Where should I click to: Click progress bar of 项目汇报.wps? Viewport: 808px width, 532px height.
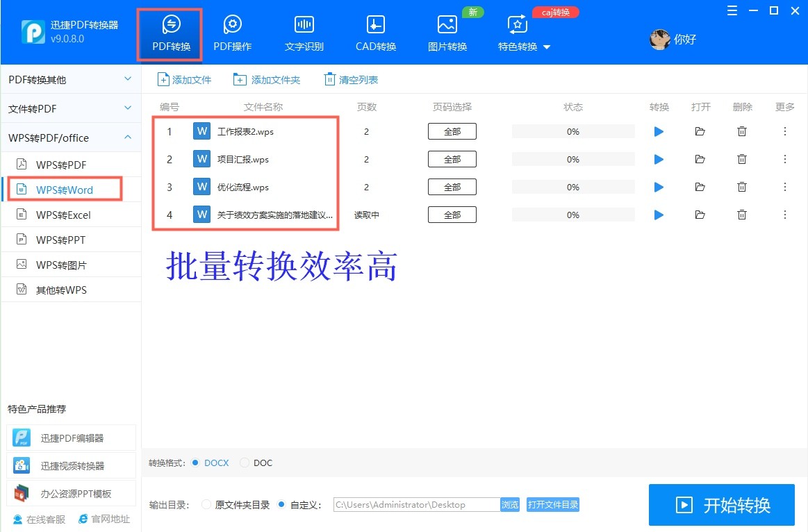573,159
